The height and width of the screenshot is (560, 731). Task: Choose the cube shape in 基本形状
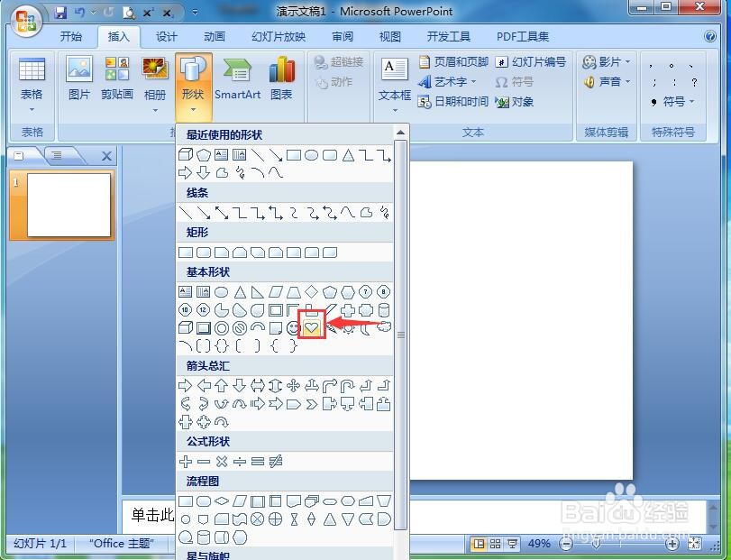point(186,327)
